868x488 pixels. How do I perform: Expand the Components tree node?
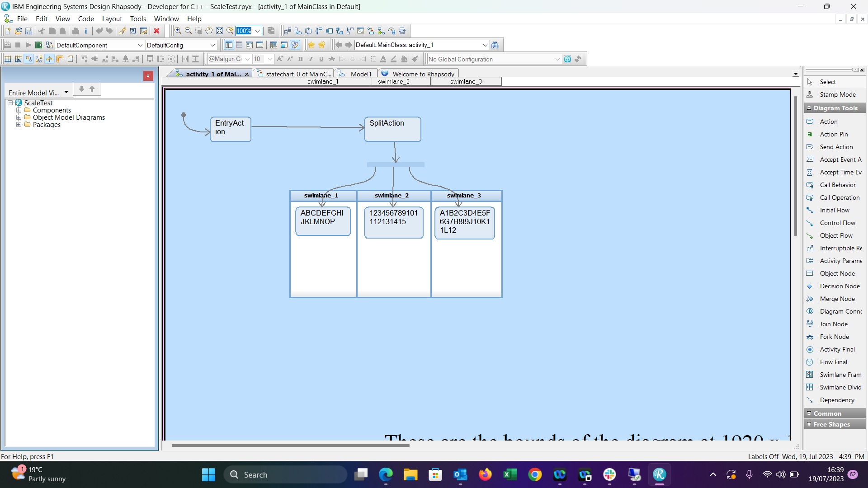(x=19, y=110)
